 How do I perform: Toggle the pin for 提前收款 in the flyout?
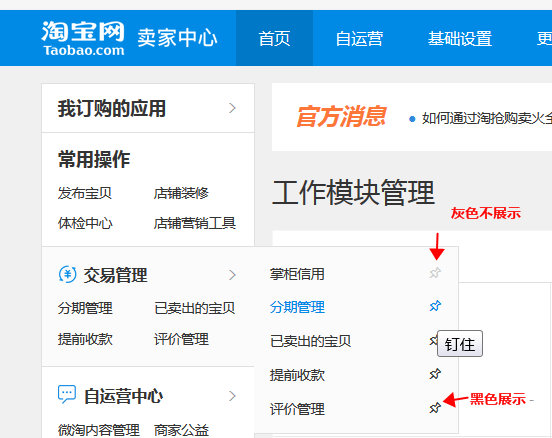click(x=435, y=374)
